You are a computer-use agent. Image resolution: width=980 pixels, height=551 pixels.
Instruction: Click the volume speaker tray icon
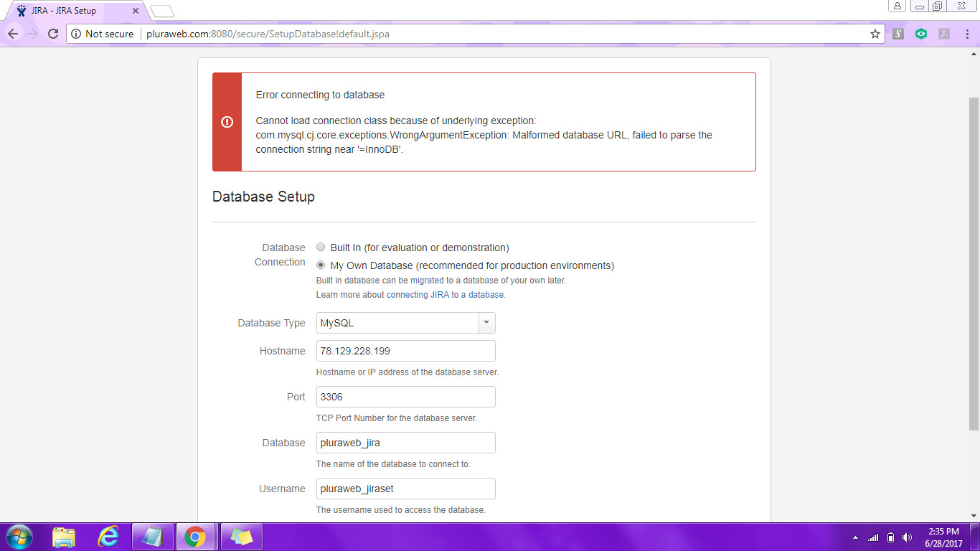click(908, 537)
